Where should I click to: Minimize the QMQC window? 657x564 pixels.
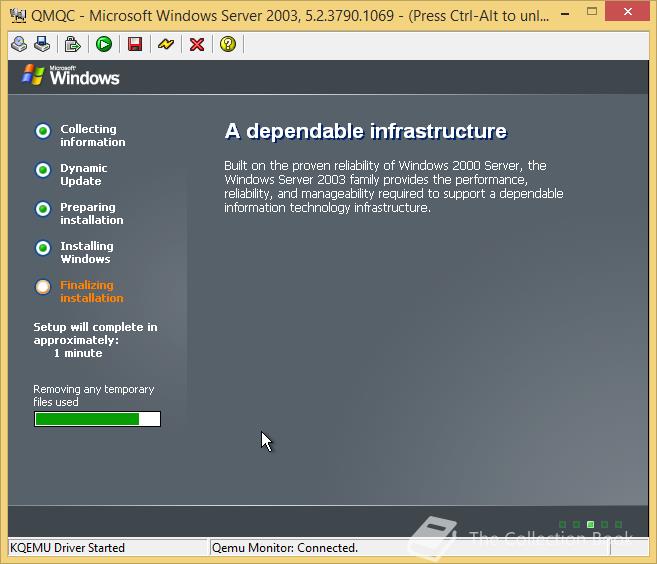click(565, 13)
